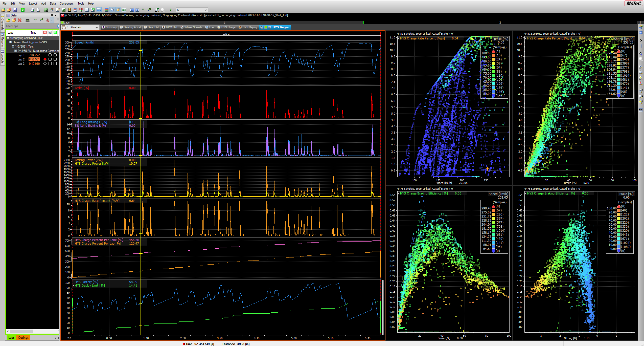
Task: Click the Export to Excel icon
Action: pyautogui.click(x=64, y=10)
